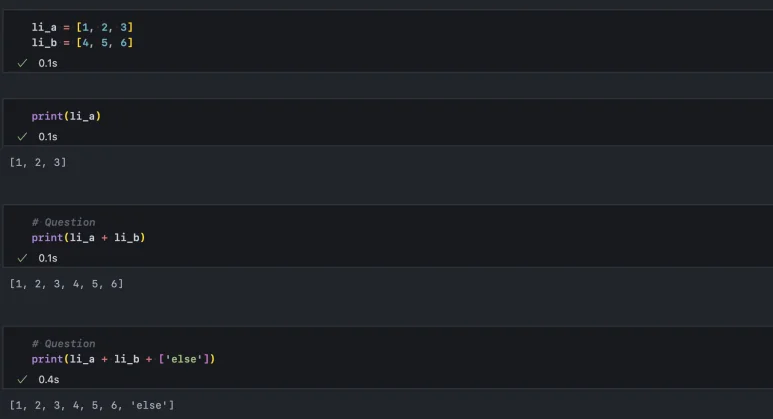Click the 0.1s time under the print(li_a) cell
This screenshot has height=419, width=773.
48,136
